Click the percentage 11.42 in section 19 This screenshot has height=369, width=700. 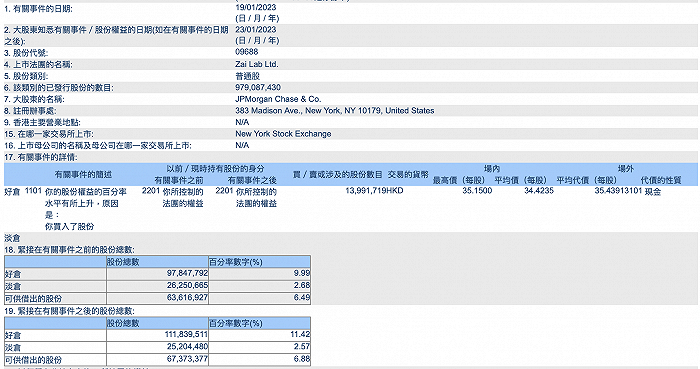[x=300, y=334]
